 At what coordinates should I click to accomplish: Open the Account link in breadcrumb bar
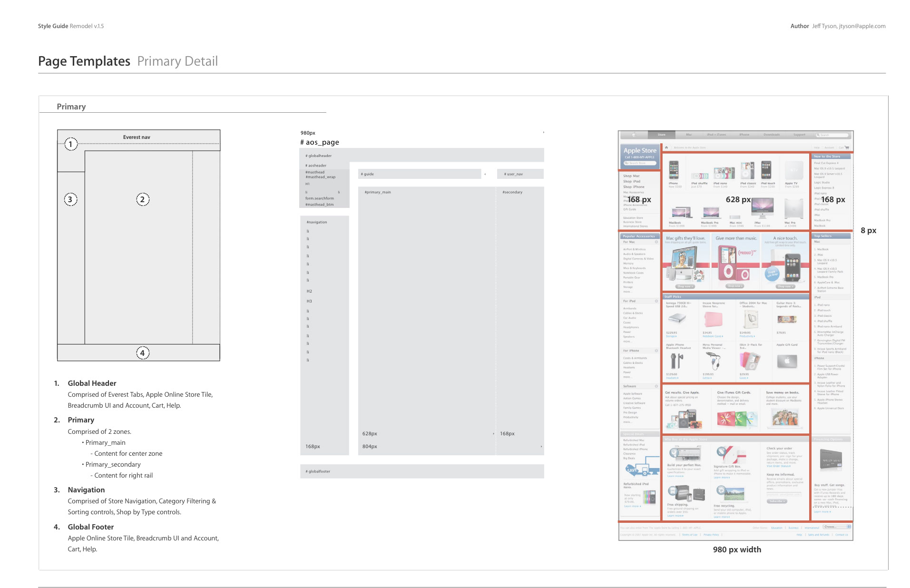tap(829, 147)
